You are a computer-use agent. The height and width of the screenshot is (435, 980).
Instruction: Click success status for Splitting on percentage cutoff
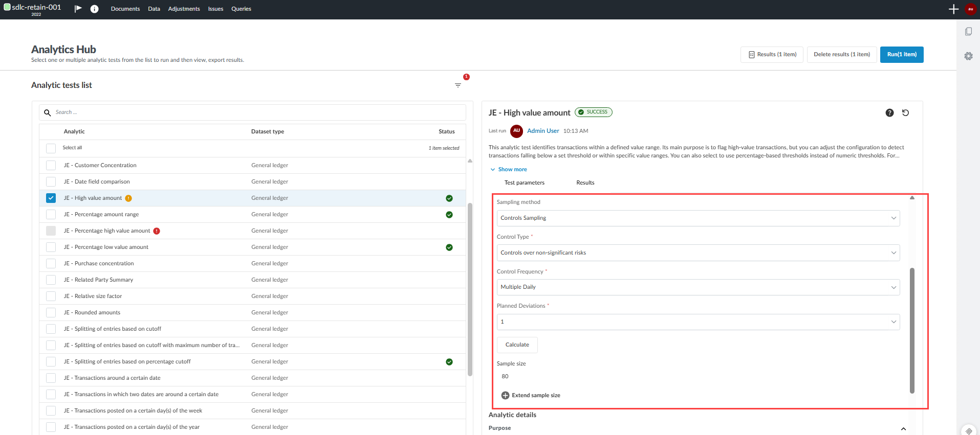click(449, 362)
